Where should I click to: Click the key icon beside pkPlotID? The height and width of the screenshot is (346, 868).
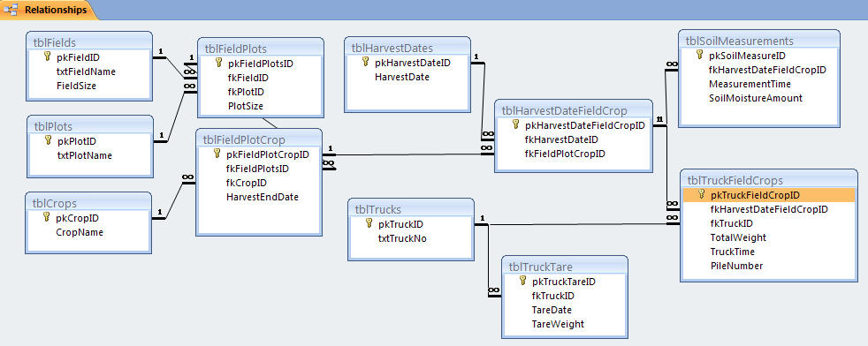click(x=48, y=140)
